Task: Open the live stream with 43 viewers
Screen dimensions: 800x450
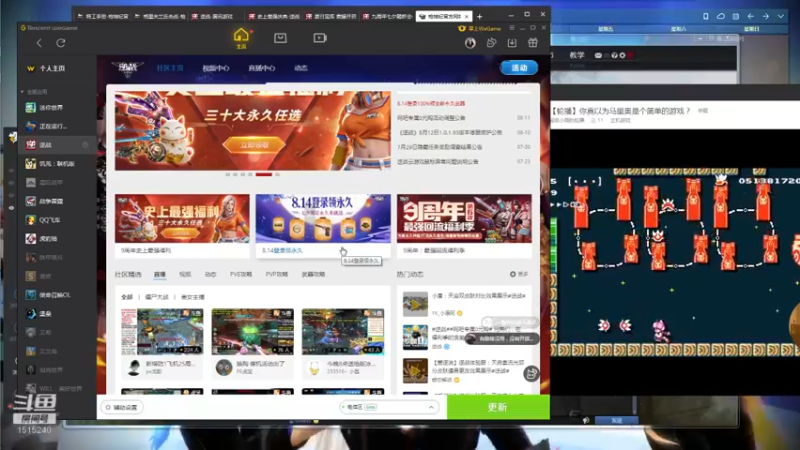Action: (x=343, y=332)
